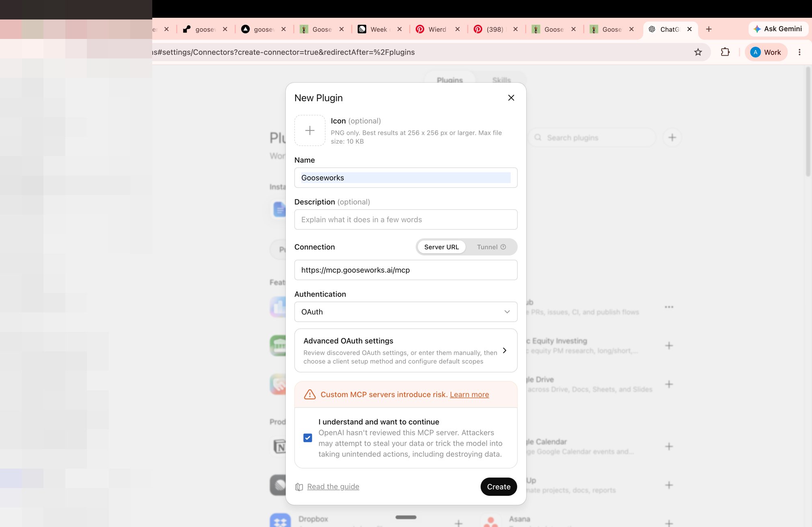Click the Pinterest favicon on Wierd tab
812x527 pixels.
click(420, 29)
